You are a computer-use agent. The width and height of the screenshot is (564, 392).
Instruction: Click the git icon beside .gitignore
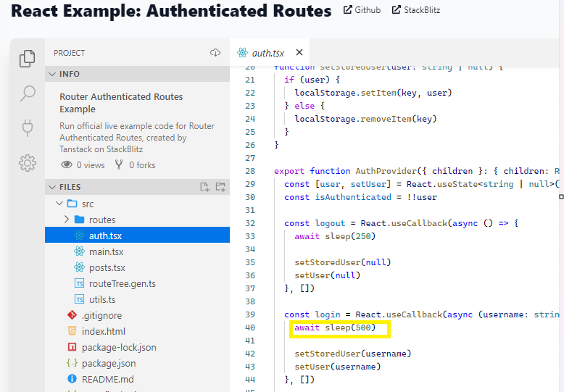(72, 315)
